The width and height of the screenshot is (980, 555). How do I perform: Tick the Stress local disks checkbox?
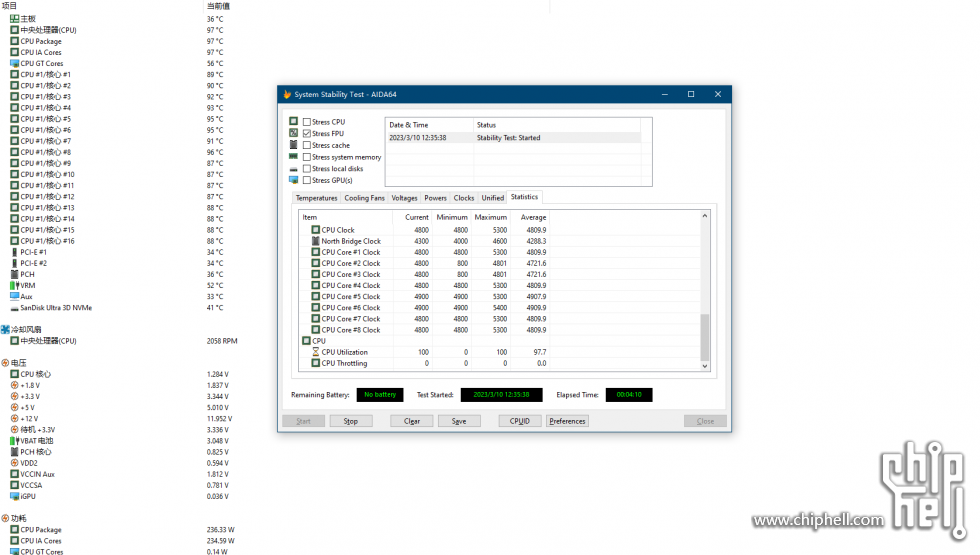[307, 169]
